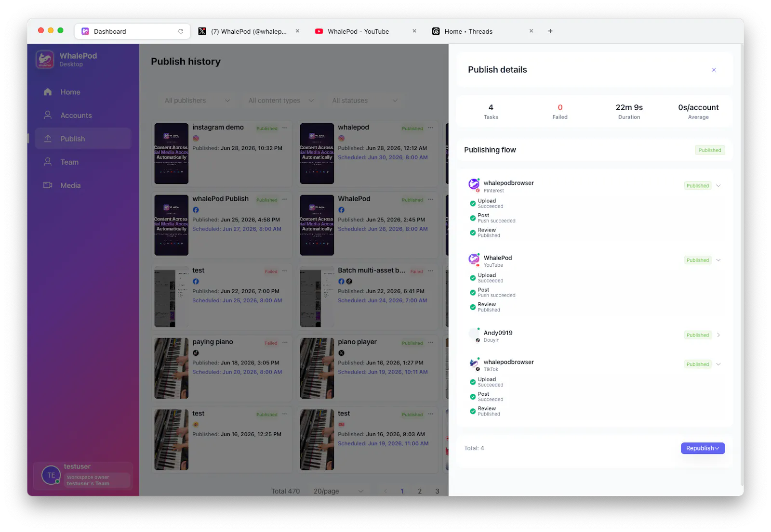Click TikTok icon on paying piano card

pyautogui.click(x=196, y=353)
